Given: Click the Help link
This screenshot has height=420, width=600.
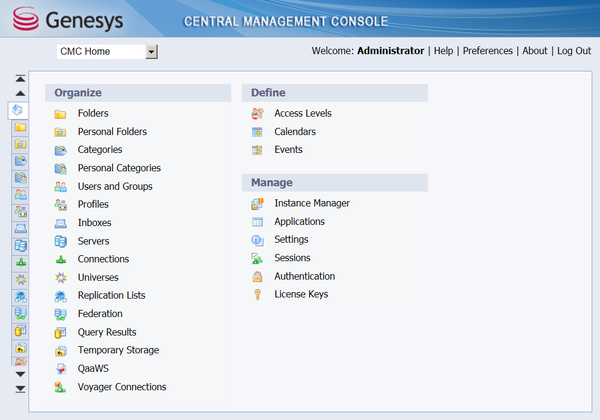Looking at the screenshot, I should click(x=443, y=51).
